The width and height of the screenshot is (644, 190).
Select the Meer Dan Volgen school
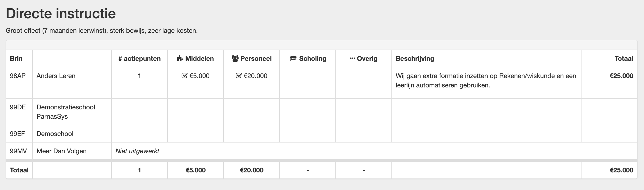coord(62,151)
